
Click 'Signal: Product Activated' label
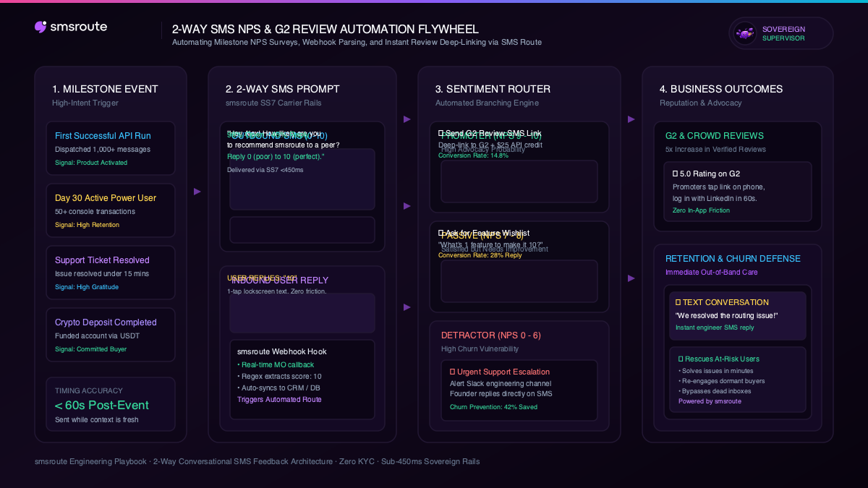(x=91, y=163)
